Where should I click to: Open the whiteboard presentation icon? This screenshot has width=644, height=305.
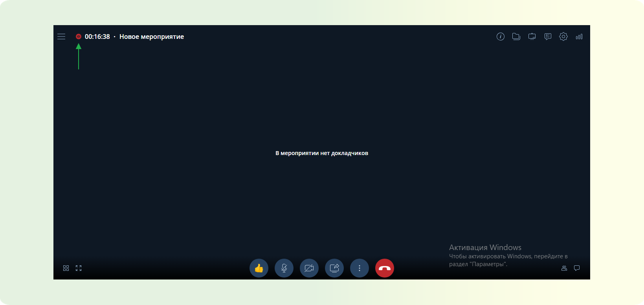[x=532, y=37]
